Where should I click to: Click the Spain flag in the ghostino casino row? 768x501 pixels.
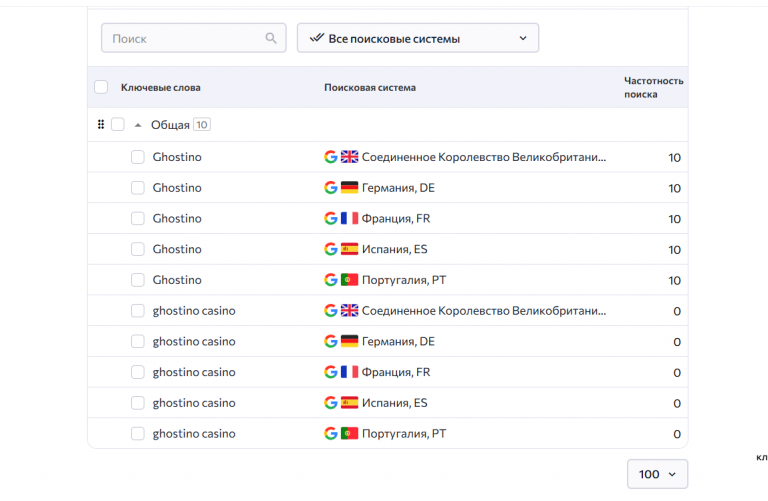(349, 403)
